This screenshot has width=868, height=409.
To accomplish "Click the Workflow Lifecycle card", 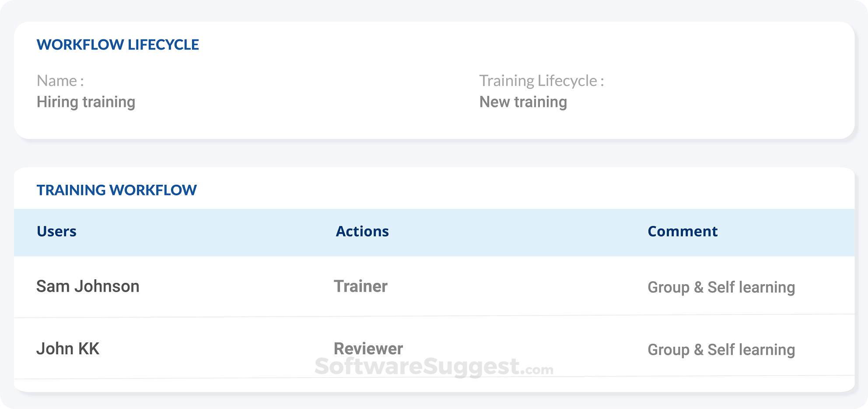I will click(434, 81).
